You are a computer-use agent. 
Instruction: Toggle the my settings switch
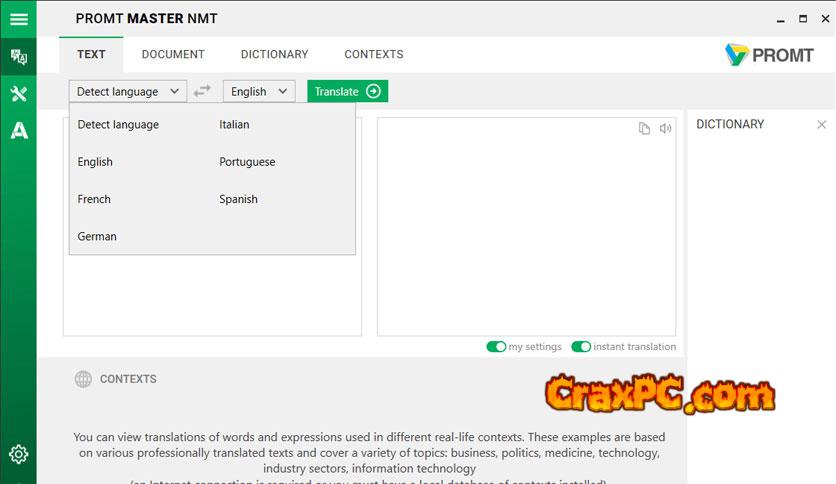tap(496, 346)
